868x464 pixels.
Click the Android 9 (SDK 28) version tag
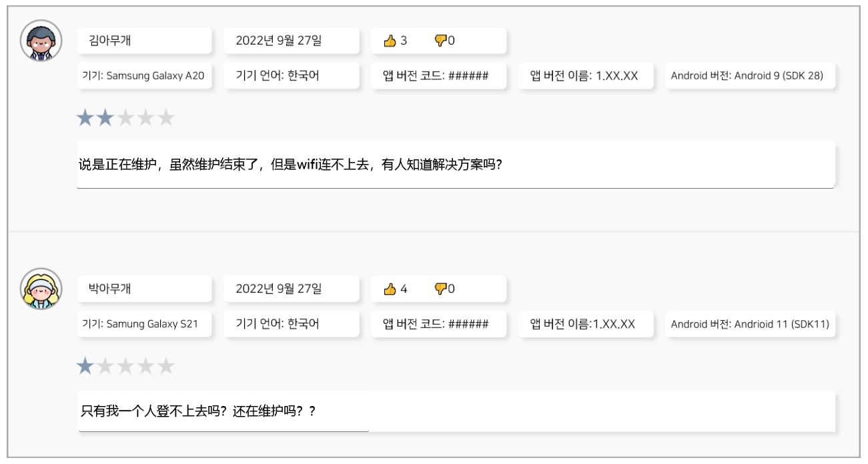[x=751, y=75]
